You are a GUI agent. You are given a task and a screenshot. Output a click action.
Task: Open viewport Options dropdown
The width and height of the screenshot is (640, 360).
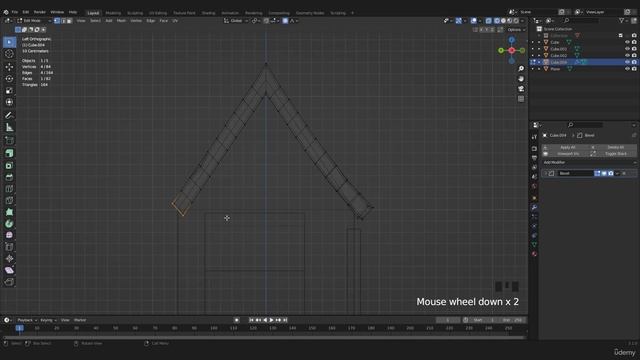point(516,29)
